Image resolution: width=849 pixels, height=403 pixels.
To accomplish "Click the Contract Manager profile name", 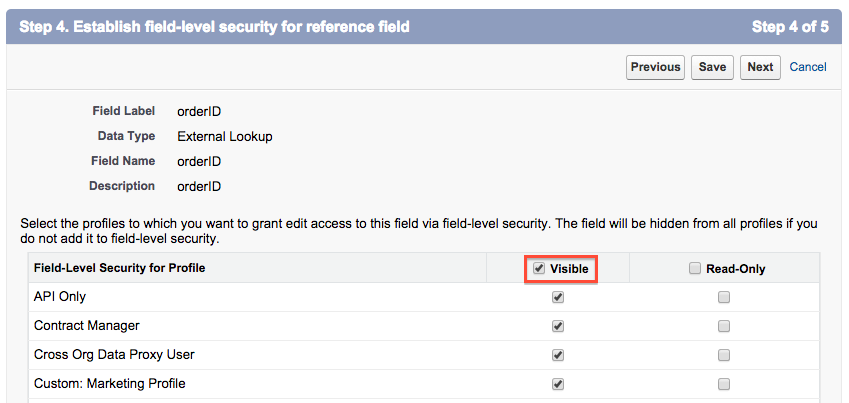I will 87,326.
